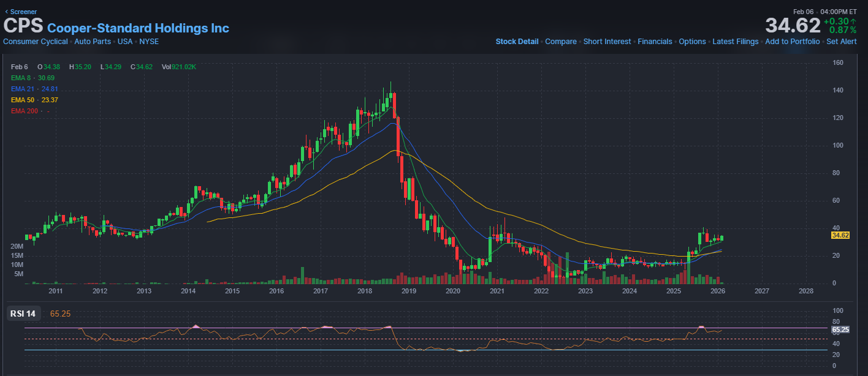Open the Short Interest tab

coord(607,42)
